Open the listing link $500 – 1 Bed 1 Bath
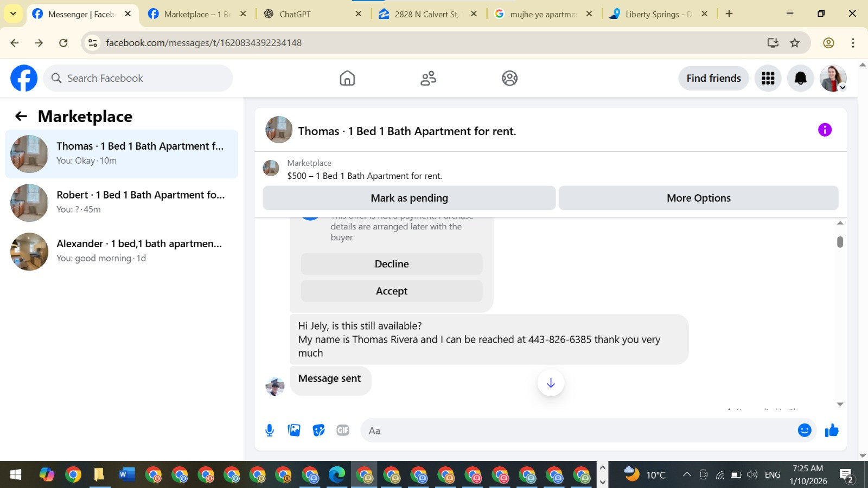868x488 pixels. coord(365,176)
